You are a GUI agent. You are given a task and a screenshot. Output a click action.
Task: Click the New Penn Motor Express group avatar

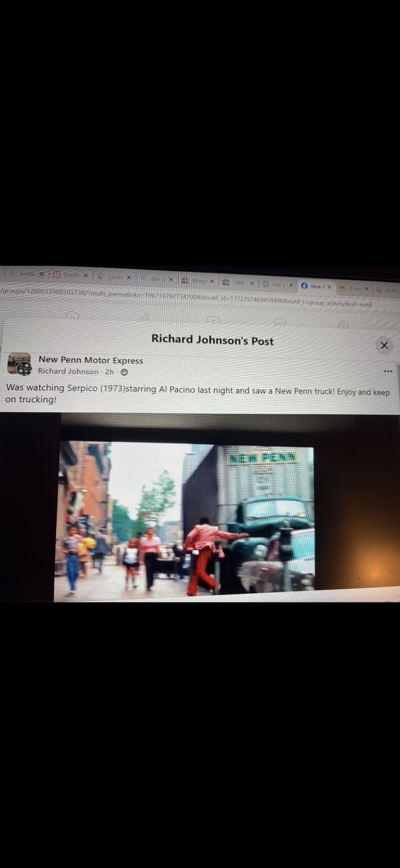[19, 364]
